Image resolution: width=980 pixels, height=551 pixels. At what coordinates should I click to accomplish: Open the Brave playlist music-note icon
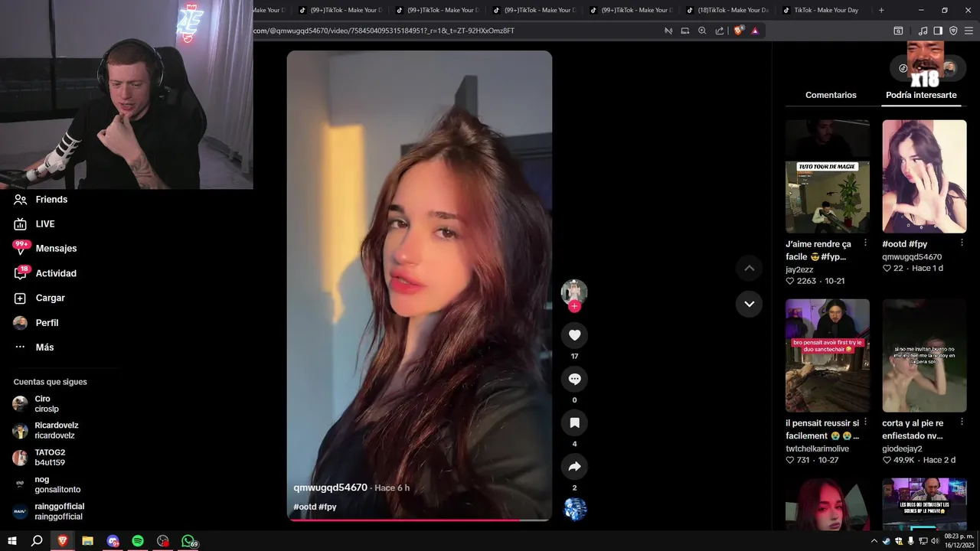(x=923, y=31)
